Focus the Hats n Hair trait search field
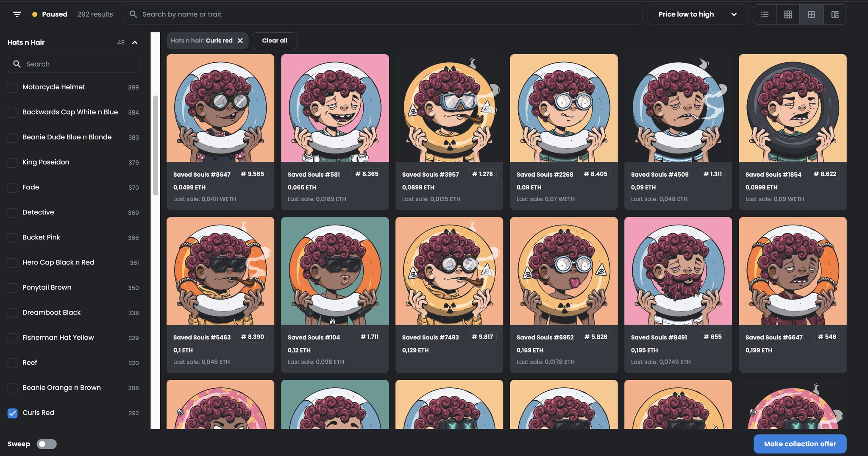 [x=74, y=64]
